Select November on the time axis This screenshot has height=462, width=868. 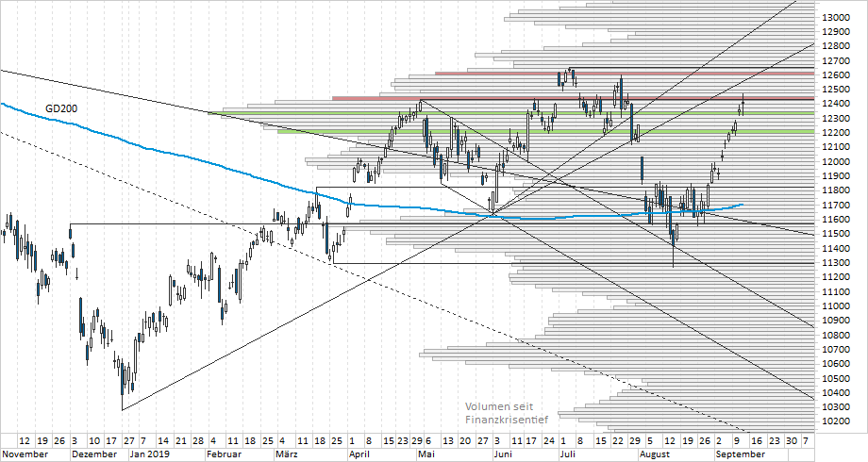pos(25,454)
